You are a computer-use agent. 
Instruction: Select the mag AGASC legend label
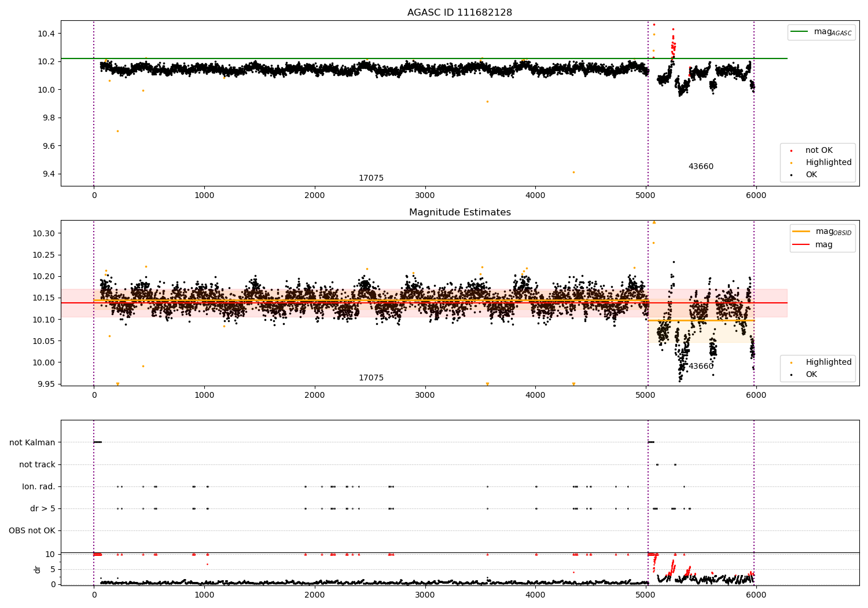click(833, 32)
